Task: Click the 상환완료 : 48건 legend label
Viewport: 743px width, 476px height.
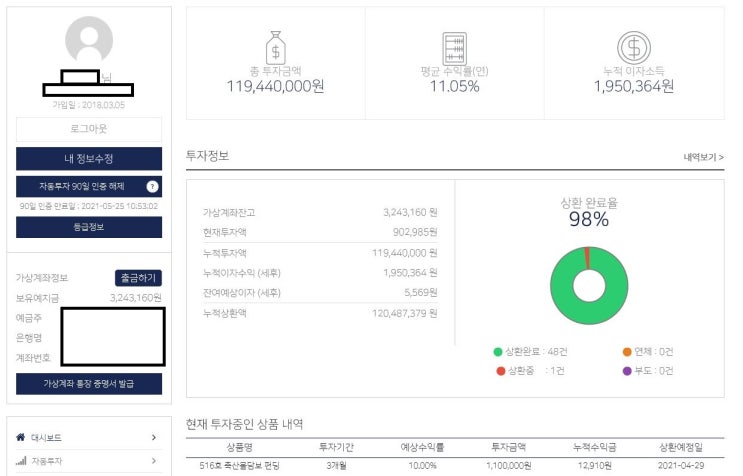Action: (x=536, y=352)
